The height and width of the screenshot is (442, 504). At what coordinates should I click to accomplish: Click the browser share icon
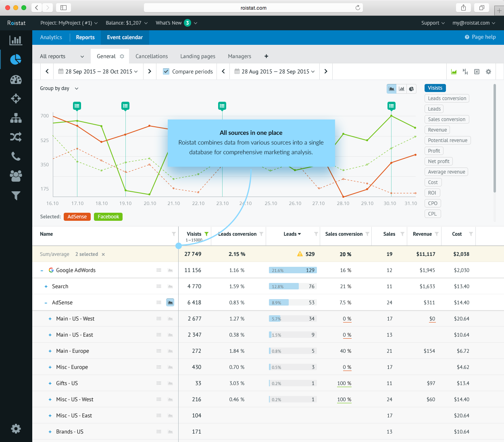(x=464, y=8)
